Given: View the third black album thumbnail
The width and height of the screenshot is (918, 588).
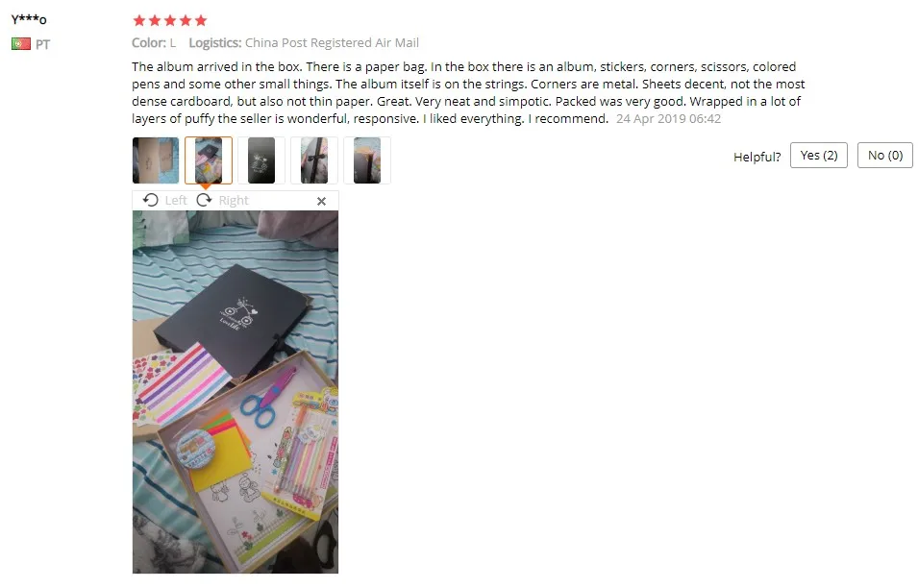Looking at the screenshot, I should 261,160.
